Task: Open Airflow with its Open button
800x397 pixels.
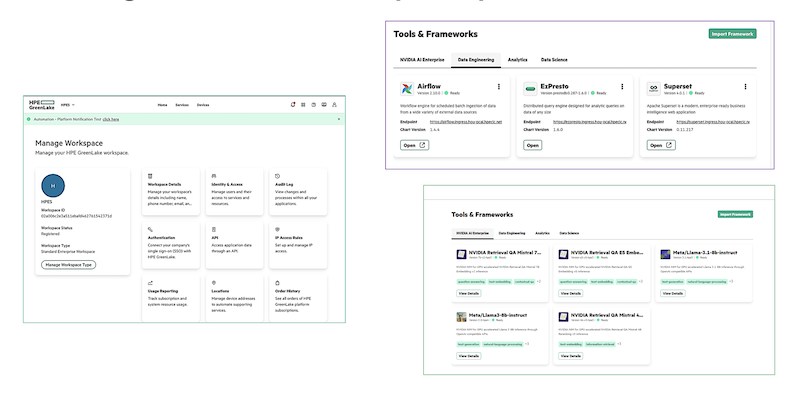Action: point(414,145)
